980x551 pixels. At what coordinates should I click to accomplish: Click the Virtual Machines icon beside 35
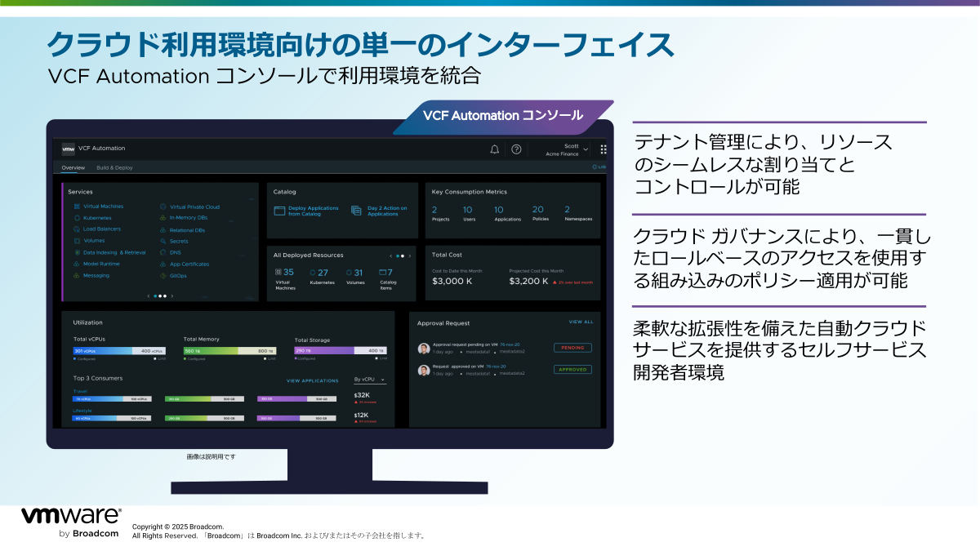click(x=278, y=272)
